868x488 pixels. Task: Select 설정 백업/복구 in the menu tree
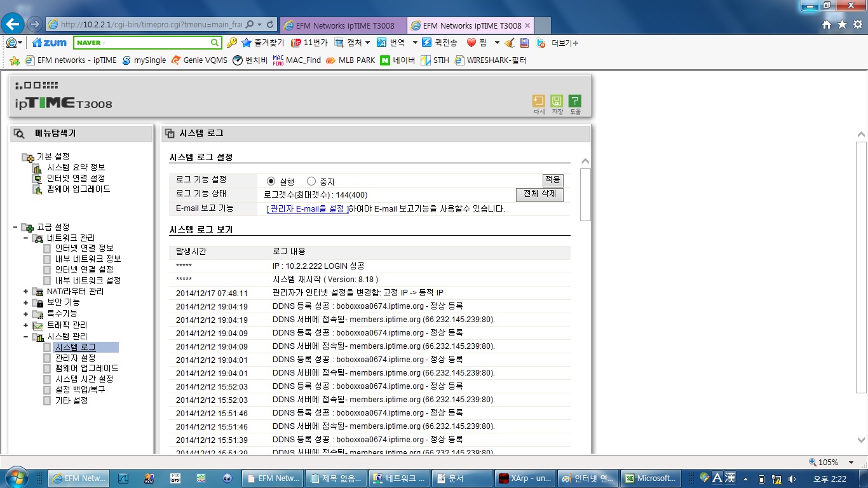(80, 390)
